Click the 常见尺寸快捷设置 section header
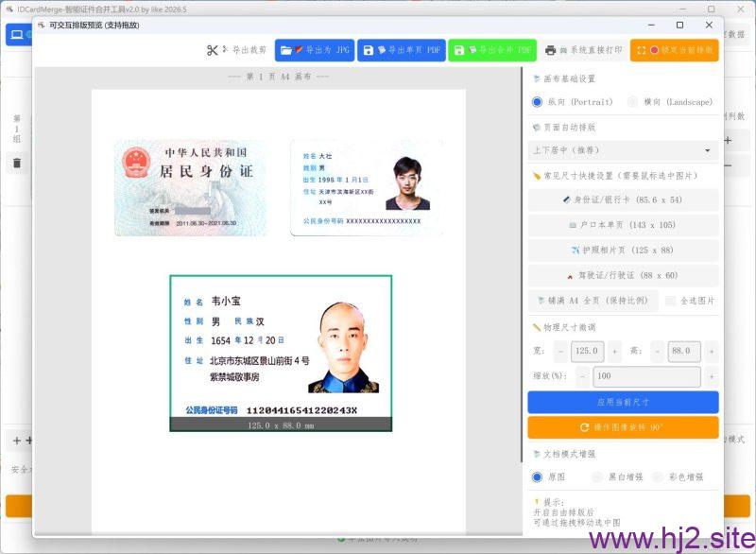Screen dimensions: 756x554 615,176
